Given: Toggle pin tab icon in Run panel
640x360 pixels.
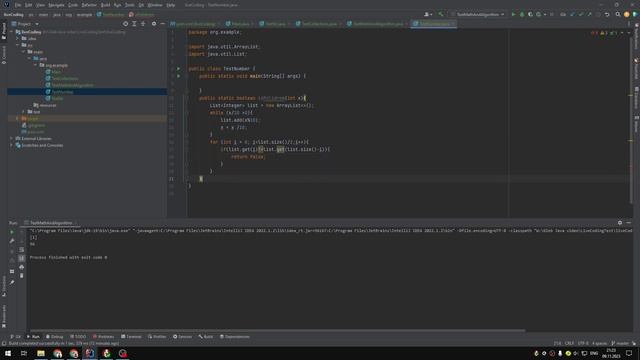Looking at the screenshot, I should (x=12, y=282).
